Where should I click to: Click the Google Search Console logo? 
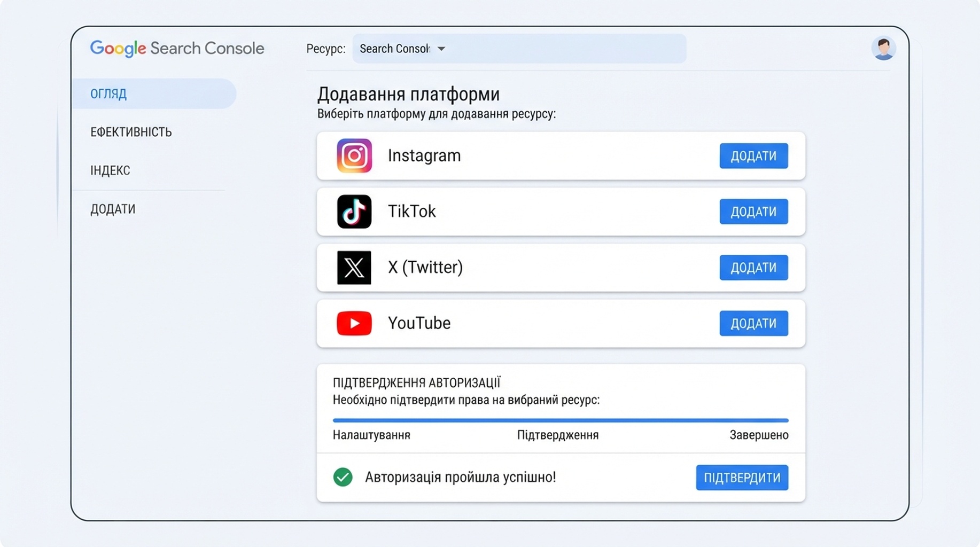point(177,49)
